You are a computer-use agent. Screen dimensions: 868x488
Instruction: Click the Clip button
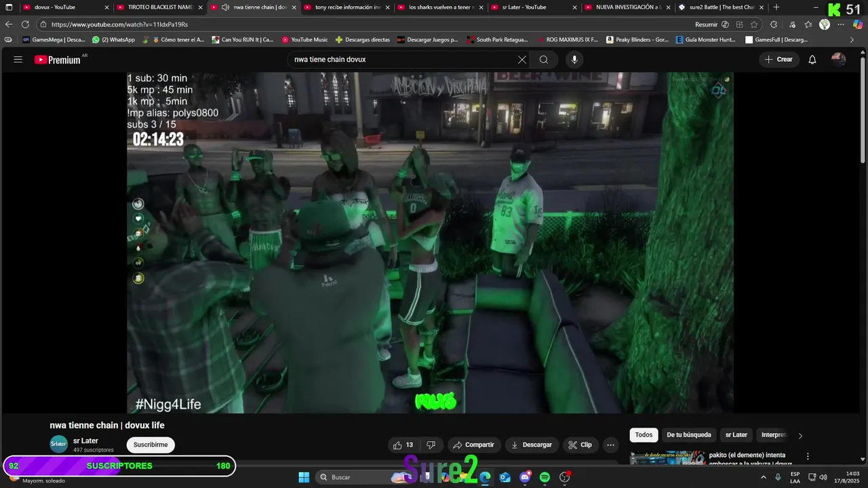[x=580, y=445]
